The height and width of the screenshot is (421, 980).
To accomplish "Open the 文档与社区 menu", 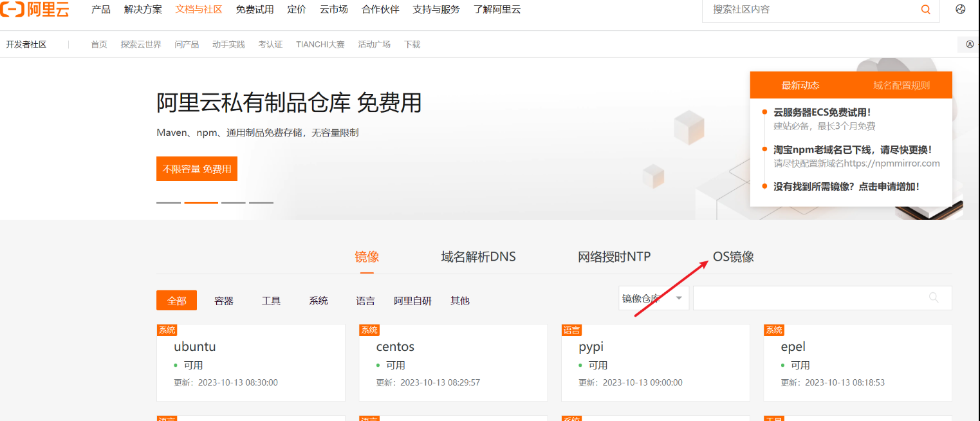I will pyautogui.click(x=199, y=10).
